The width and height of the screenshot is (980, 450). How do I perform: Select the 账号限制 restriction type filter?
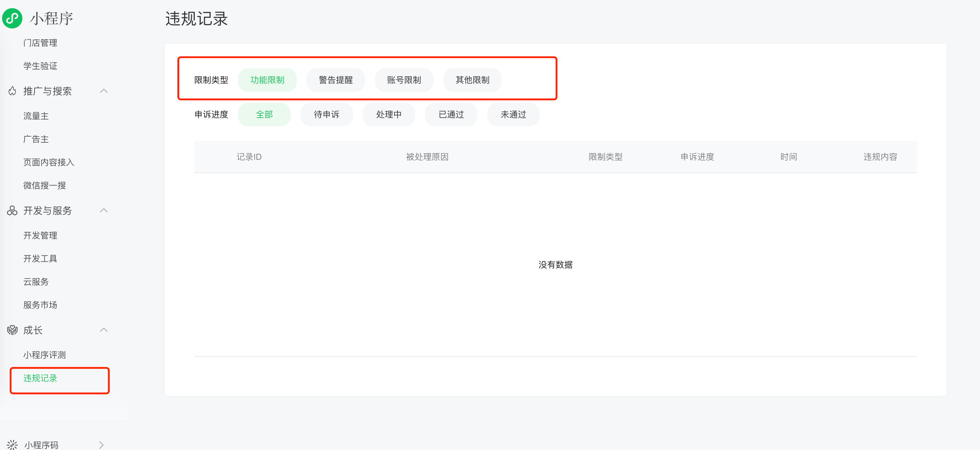[404, 80]
